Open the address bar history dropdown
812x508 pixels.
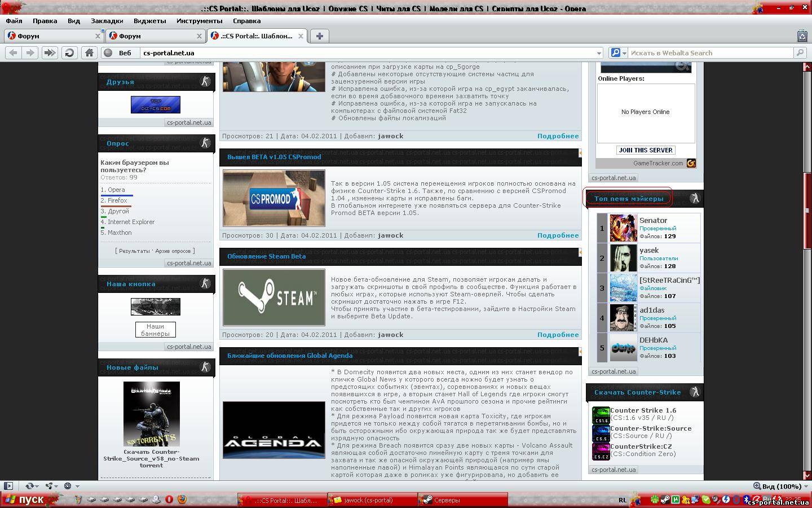coord(599,53)
